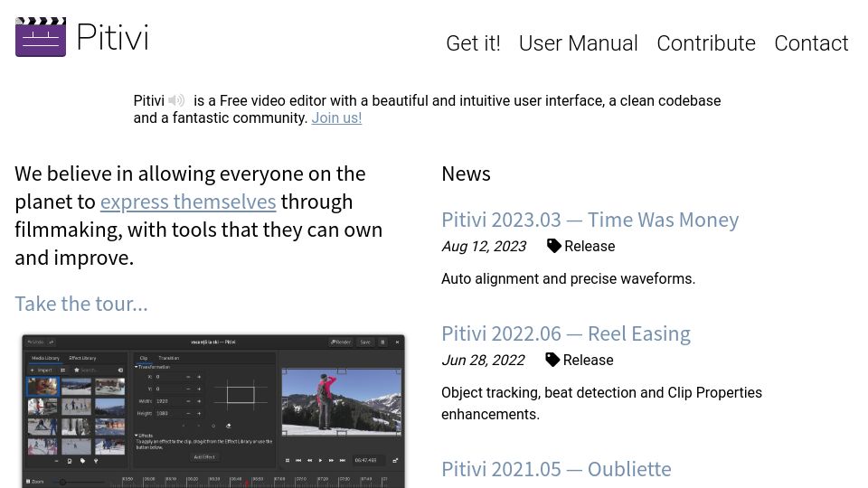Open Pitivi 2023.03 — Time Was Money article
Image resolution: width=868 pixels, height=488 pixels.
point(590,220)
